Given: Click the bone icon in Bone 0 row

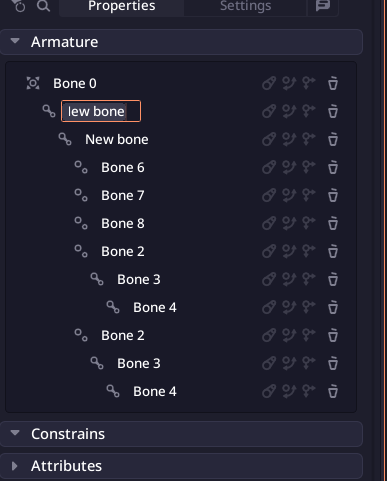Looking at the screenshot, I should point(269,83).
